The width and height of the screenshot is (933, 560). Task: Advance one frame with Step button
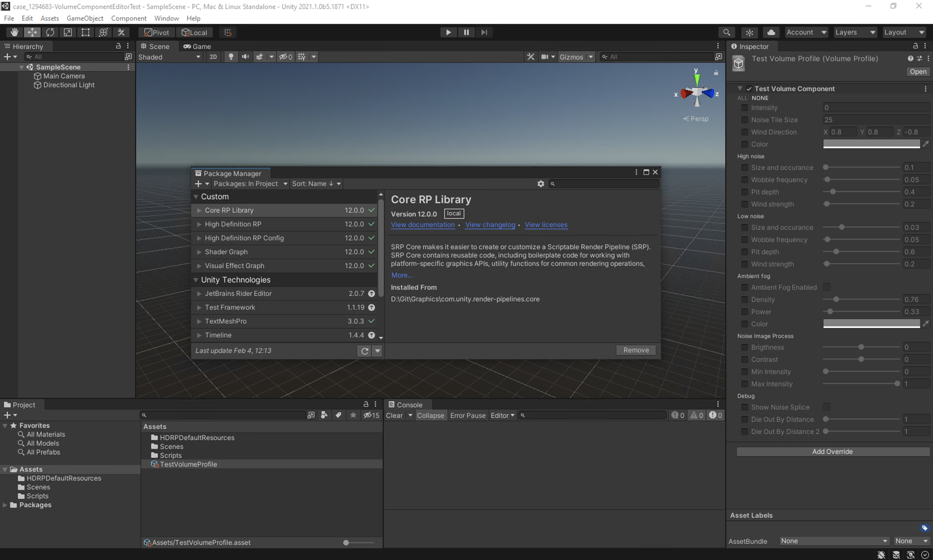coord(484,32)
